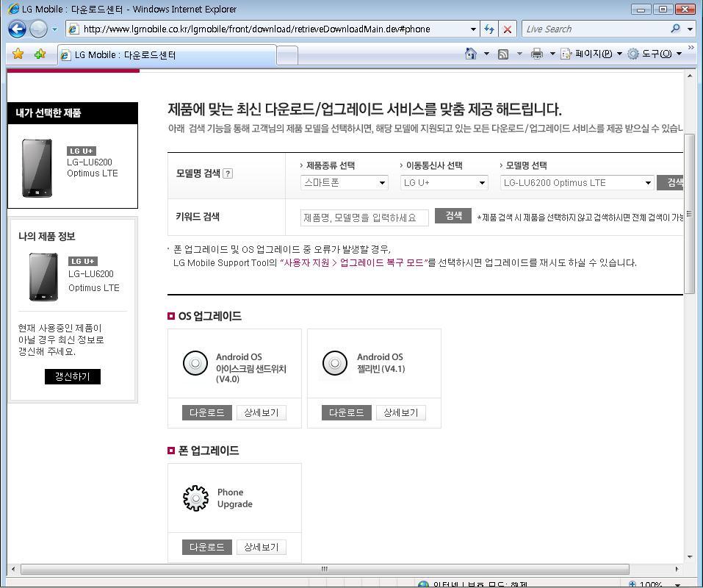The height and width of the screenshot is (588, 703).
Task: Stop loading with the red X icon
Action: (x=508, y=29)
